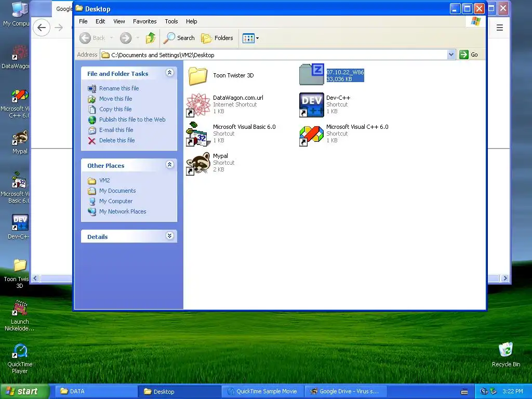Click browser horizontal scrollbar left arrow
532x399 pixels.
tap(35, 278)
